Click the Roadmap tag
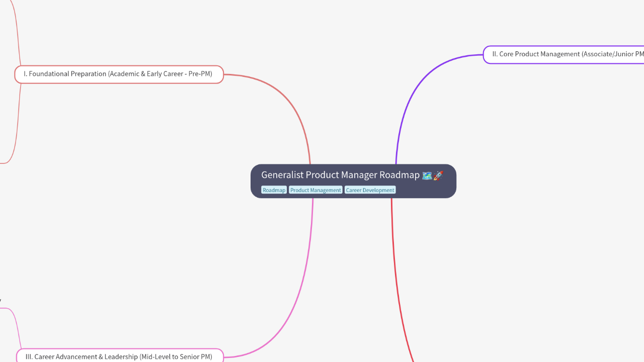 tap(274, 190)
